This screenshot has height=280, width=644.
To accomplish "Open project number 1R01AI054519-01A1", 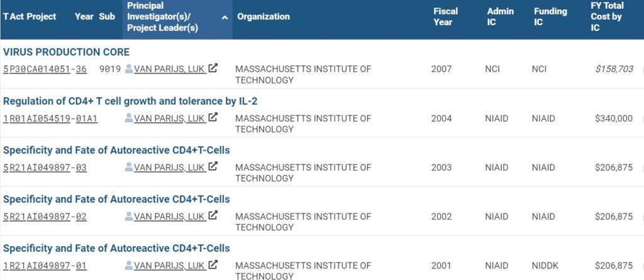I will pos(50,119).
